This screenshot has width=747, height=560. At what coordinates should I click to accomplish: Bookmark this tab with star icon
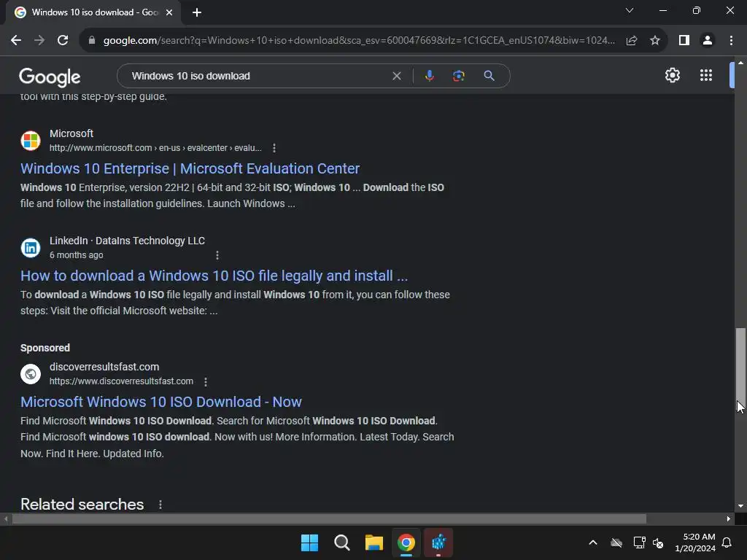(655, 41)
